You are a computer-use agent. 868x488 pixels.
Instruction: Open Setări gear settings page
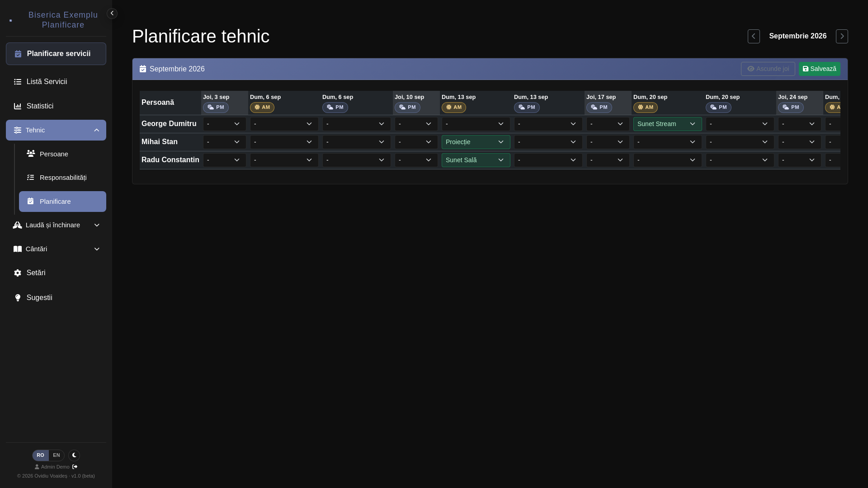pos(56,273)
